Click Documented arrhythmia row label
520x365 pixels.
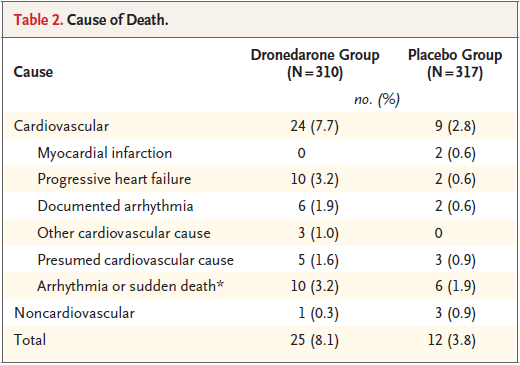point(115,206)
